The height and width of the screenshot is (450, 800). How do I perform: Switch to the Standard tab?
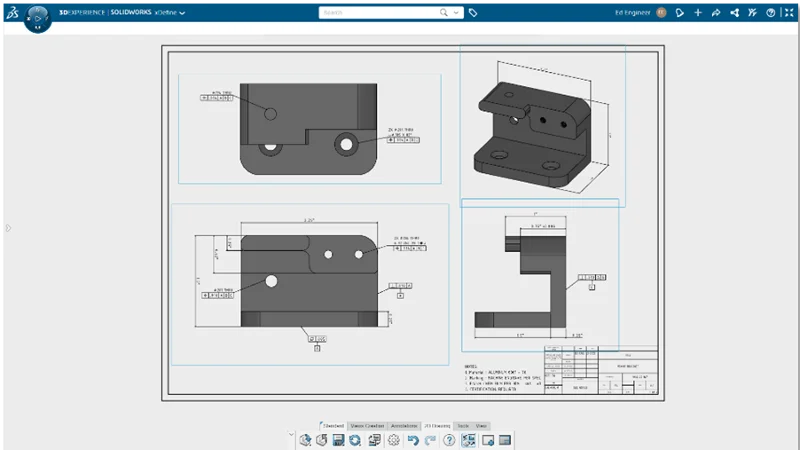pos(332,426)
